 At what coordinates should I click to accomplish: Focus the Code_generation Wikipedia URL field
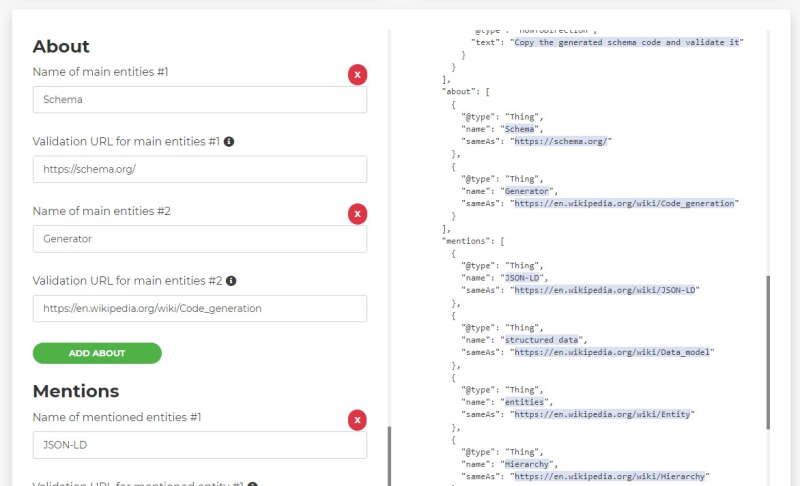click(199, 309)
